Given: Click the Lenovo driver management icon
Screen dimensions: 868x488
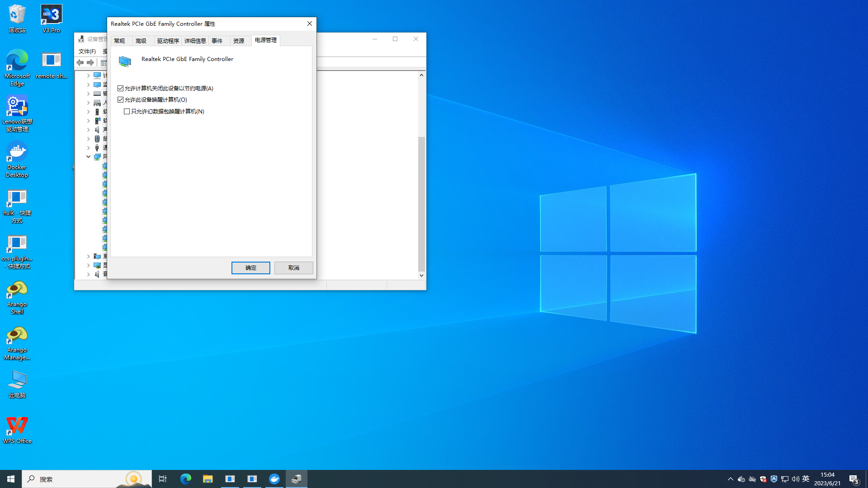Looking at the screenshot, I should [17, 113].
